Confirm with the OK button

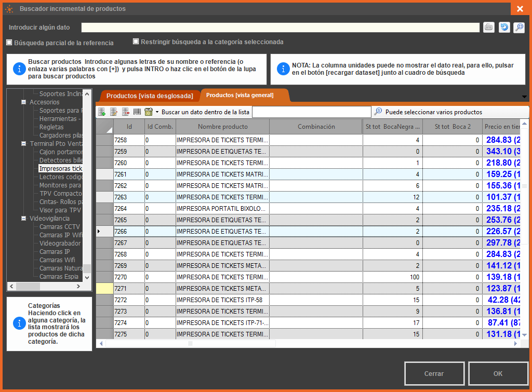498,374
